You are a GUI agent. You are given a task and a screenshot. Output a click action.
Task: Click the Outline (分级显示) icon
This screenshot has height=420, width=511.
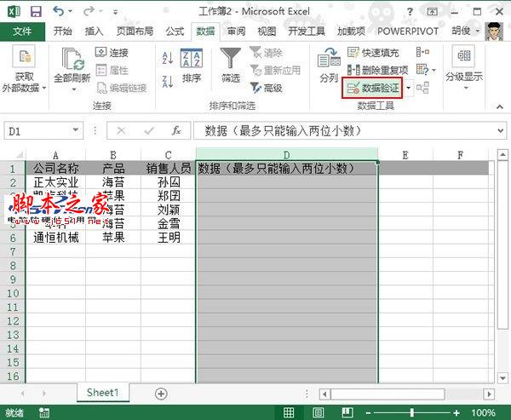click(463, 56)
